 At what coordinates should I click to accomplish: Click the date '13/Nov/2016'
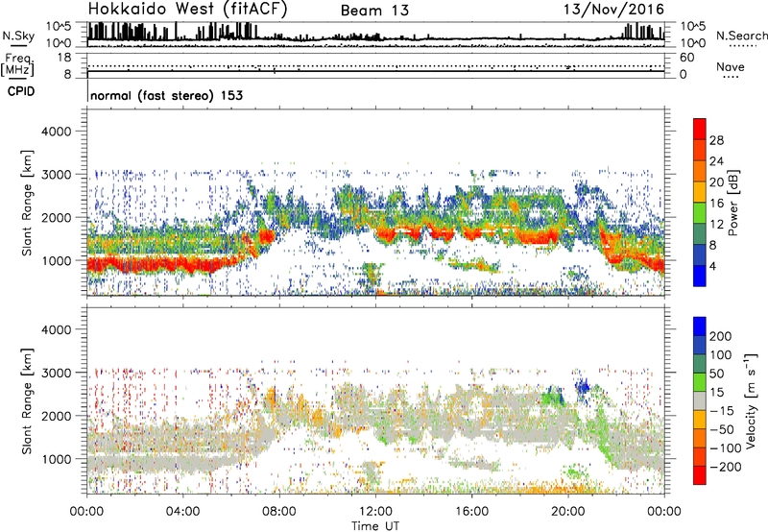click(x=613, y=10)
